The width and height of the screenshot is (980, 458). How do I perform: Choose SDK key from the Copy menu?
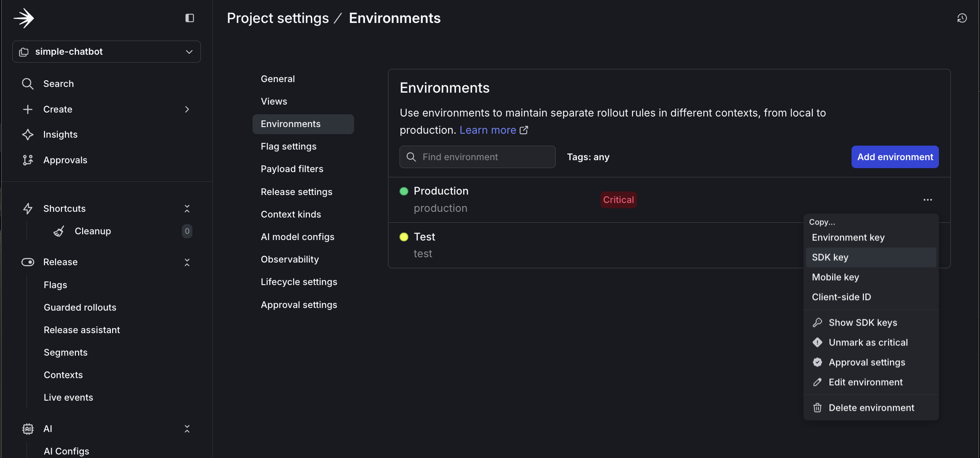click(830, 257)
